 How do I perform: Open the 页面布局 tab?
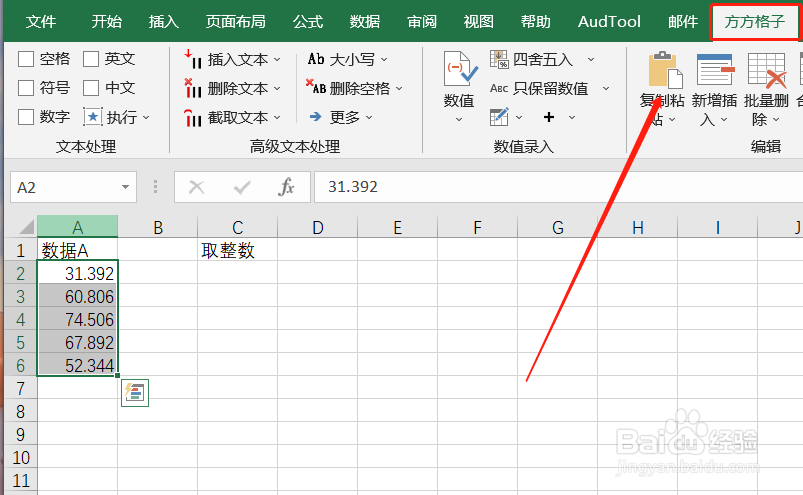tap(236, 21)
